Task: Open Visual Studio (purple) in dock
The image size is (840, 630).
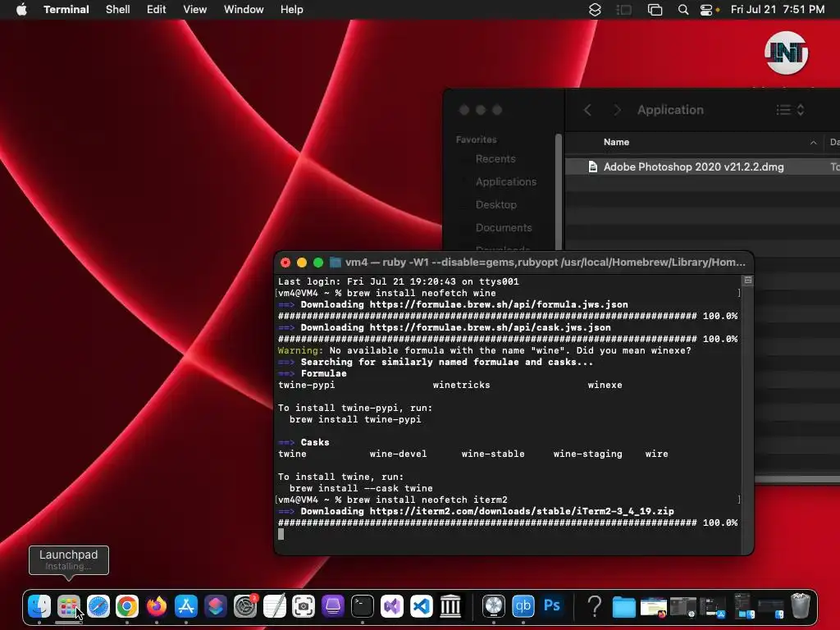Action: (391, 606)
